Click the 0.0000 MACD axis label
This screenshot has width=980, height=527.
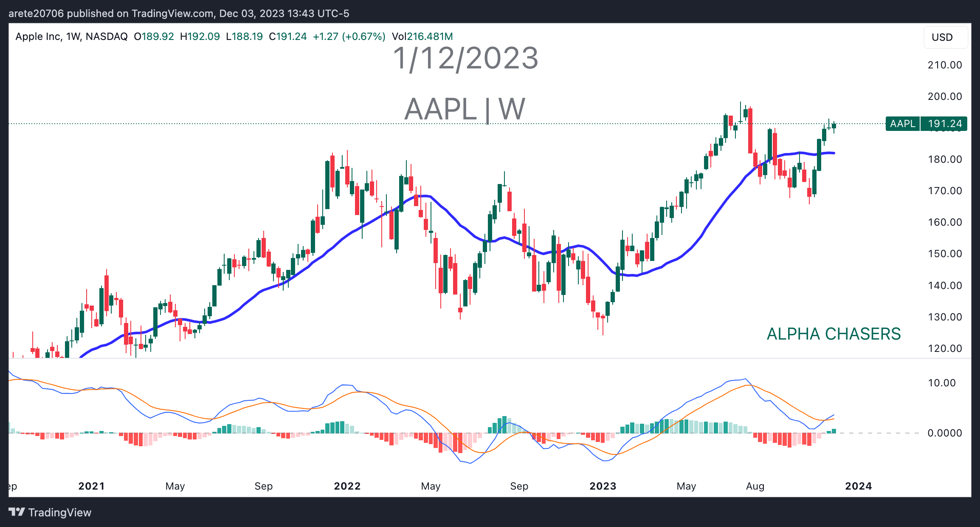click(x=945, y=433)
